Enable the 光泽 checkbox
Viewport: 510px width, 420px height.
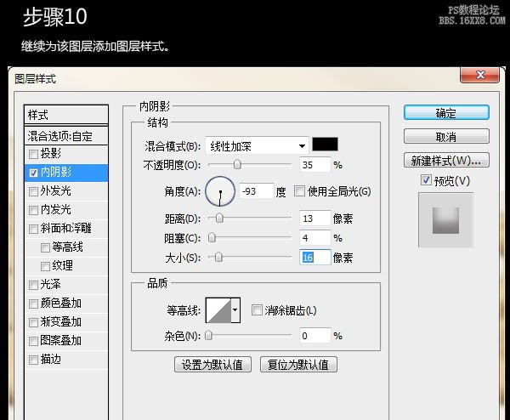[x=33, y=285]
